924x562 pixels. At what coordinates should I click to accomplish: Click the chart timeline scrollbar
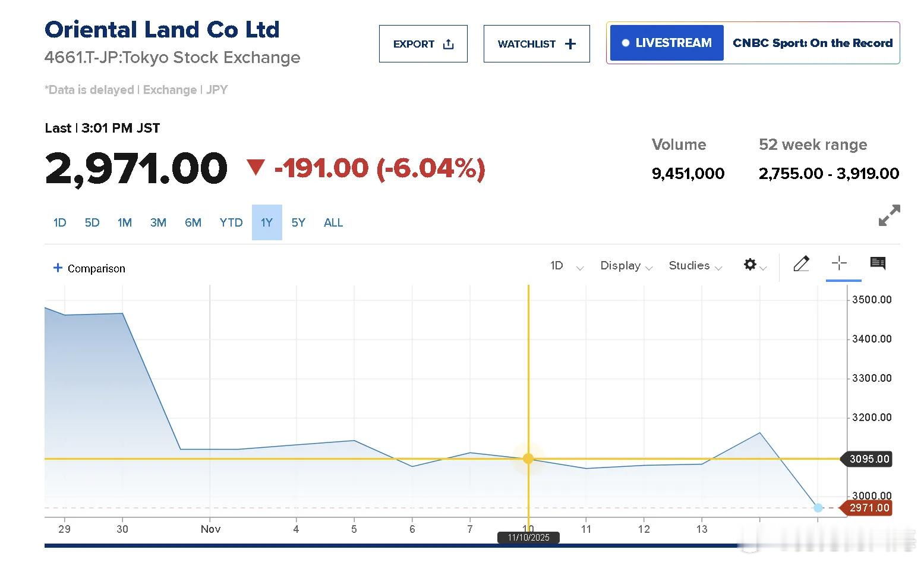[x=392, y=545]
